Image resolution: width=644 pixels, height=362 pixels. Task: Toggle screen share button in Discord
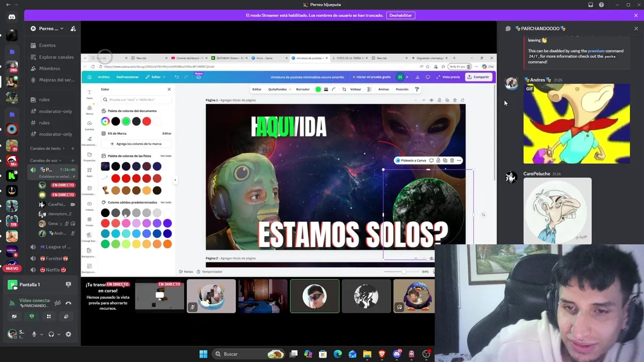coord(32,316)
